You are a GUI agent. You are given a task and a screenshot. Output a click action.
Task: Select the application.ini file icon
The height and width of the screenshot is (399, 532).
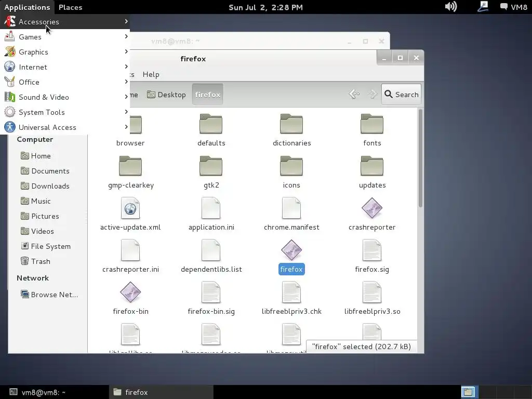[211, 208]
